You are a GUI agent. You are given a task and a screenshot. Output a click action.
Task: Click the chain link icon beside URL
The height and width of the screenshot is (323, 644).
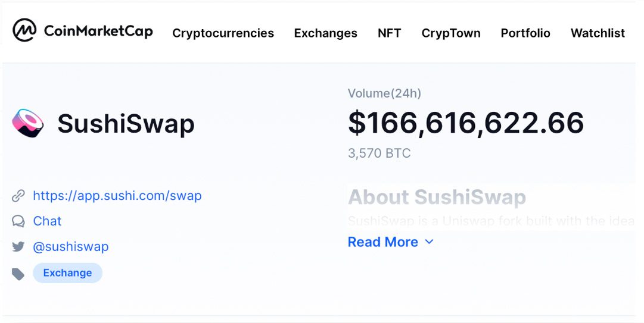18,196
